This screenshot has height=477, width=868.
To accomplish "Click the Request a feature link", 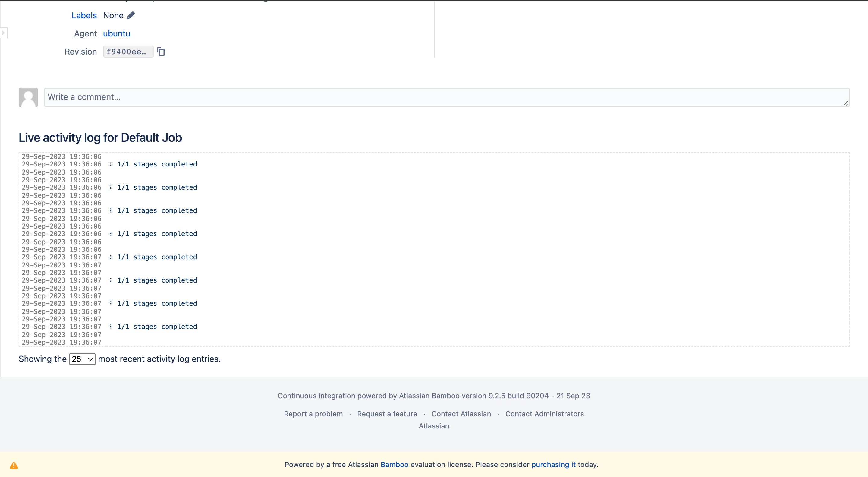I will tap(387, 414).
